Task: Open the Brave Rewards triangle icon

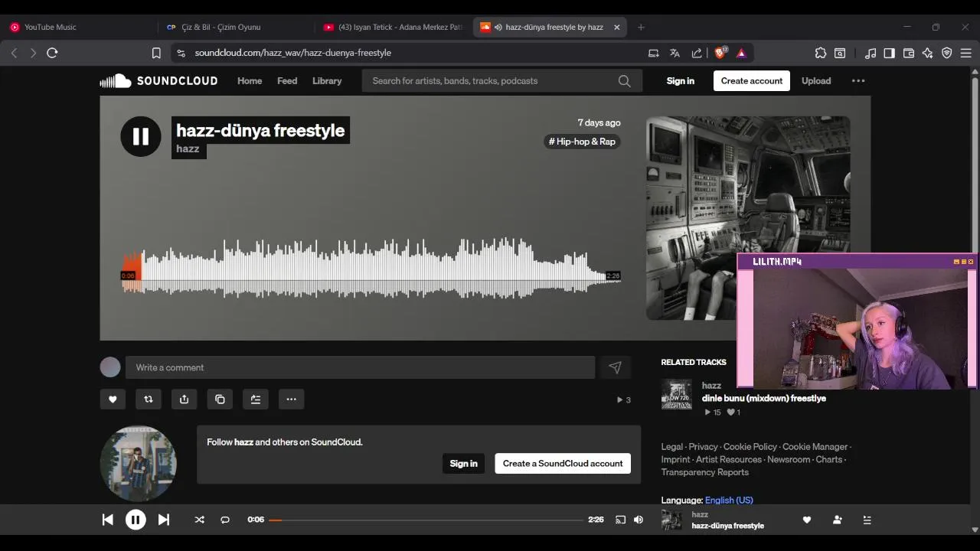Action: (x=741, y=53)
